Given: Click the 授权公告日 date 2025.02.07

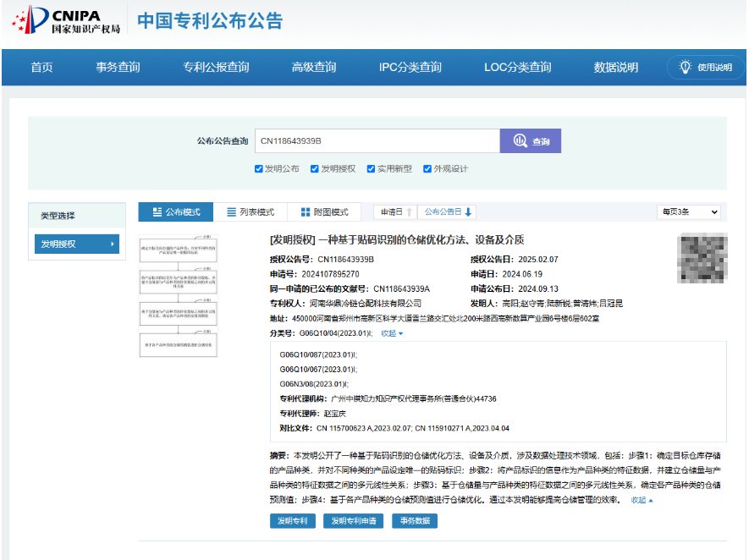Looking at the screenshot, I should [538, 259].
